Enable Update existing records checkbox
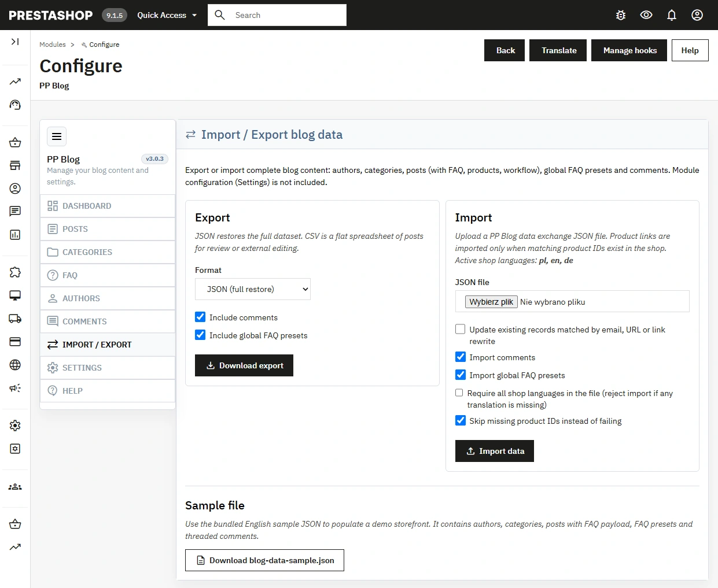718x588 pixels. 461,329
